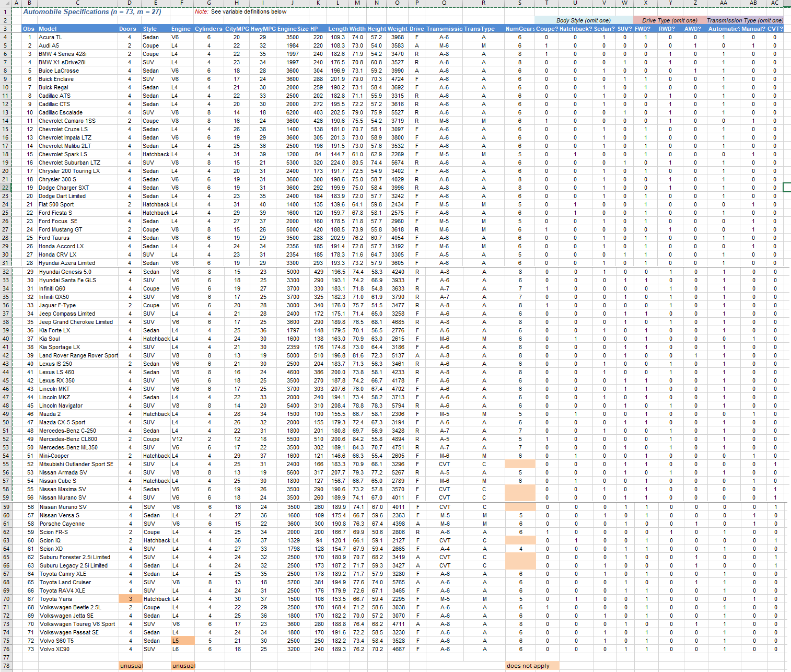Image resolution: width=791 pixels, height=672 pixels.
Task: Select row 3 via its row number
Action: [x=5, y=29]
